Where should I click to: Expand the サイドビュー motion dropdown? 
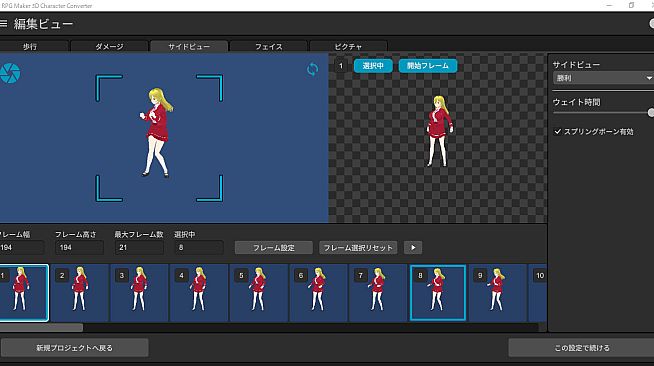pos(603,78)
